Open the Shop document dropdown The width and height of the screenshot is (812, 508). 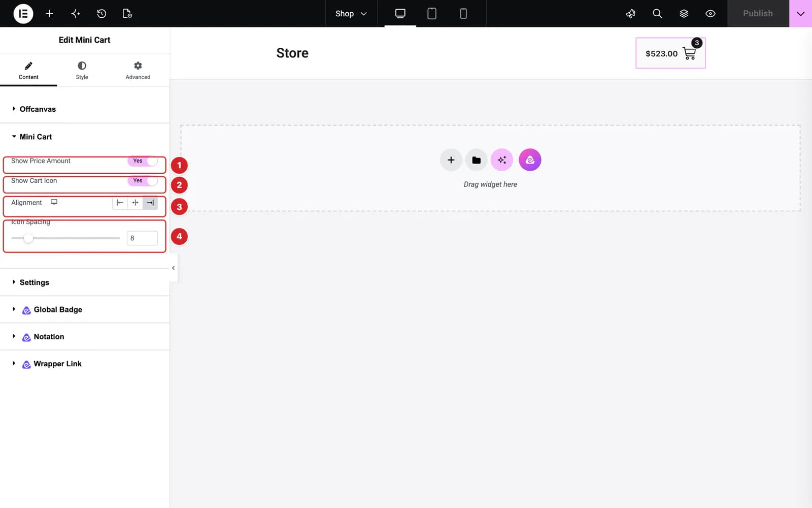[351, 14]
